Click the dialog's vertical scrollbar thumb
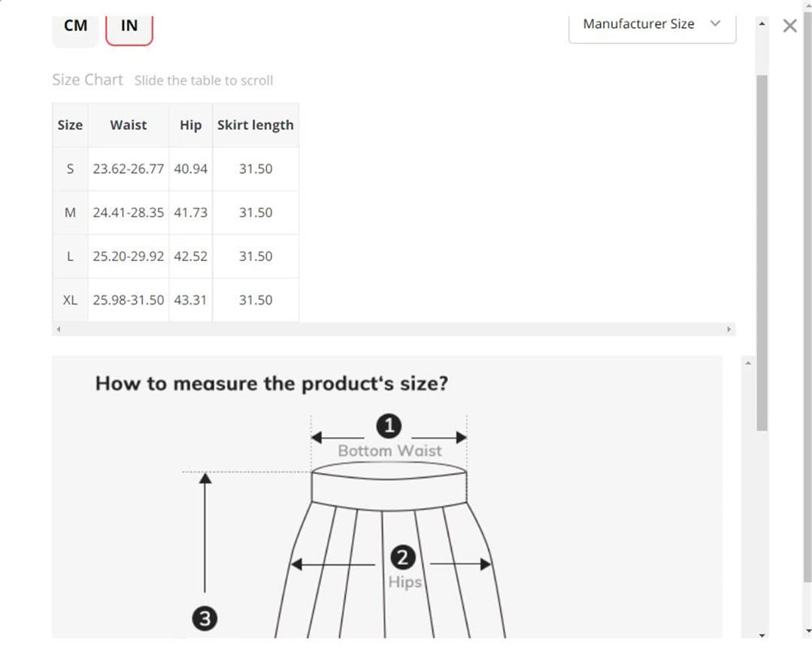Image resolution: width=812 pixels, height=665 pixels. pyautogui.click(x=762, y=253)
